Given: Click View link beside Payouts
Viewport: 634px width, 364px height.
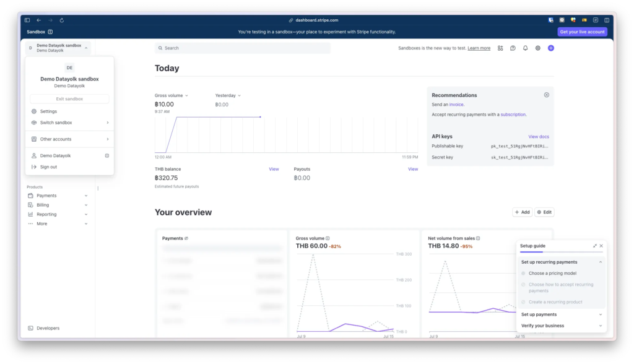Looking at the screenshot, I should (x=413, y=169).
